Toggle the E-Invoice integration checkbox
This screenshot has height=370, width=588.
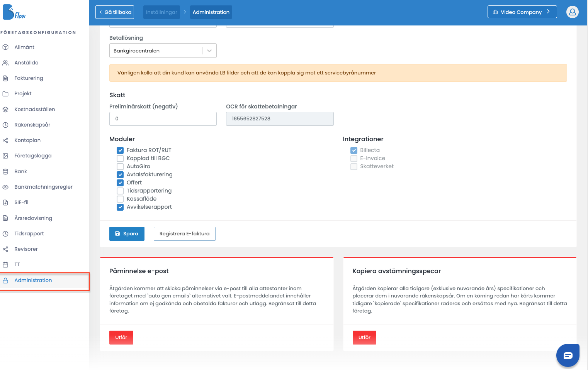pyautogui.click(x=354, y=159)
